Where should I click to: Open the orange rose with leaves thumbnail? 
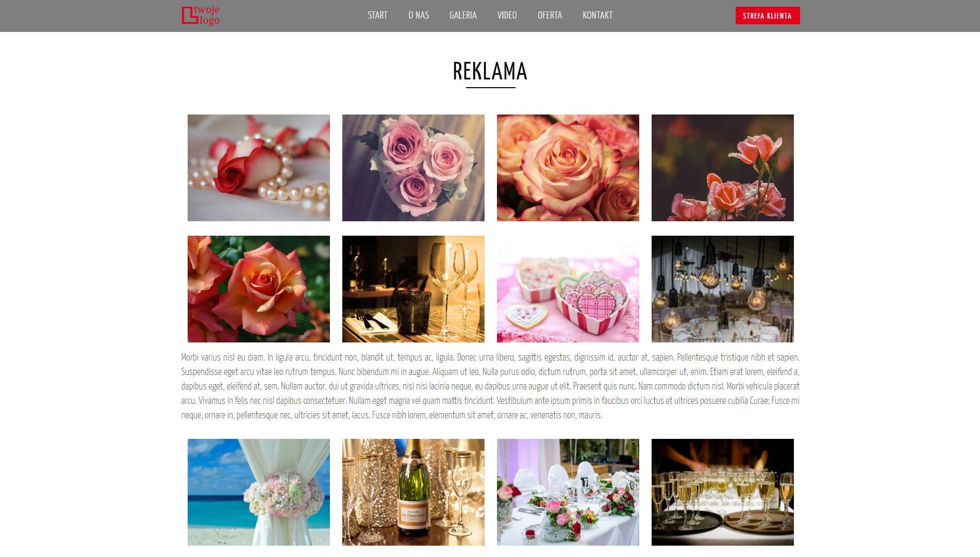[259, 289]
